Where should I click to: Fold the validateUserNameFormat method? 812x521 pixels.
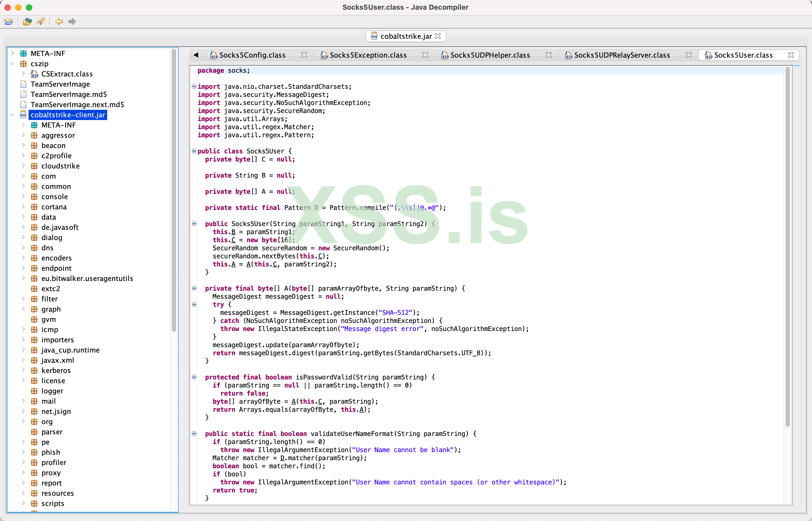[194, 434]
